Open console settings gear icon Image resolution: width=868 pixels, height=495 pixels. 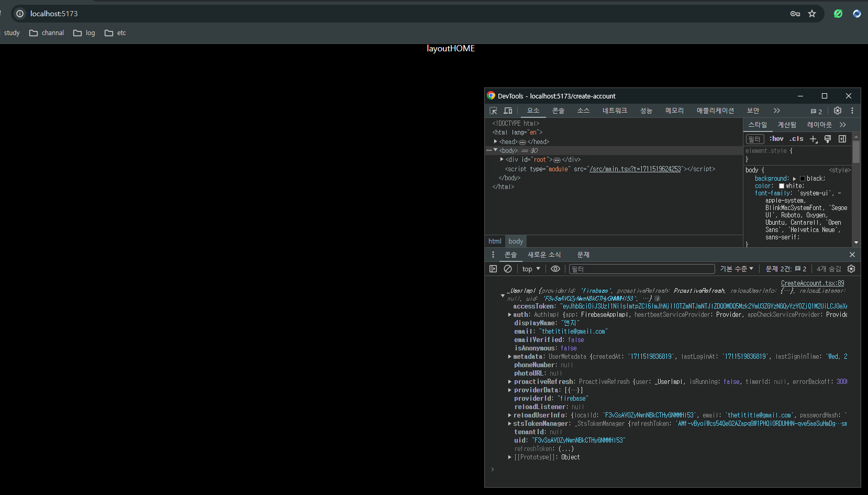click(851, 269)
